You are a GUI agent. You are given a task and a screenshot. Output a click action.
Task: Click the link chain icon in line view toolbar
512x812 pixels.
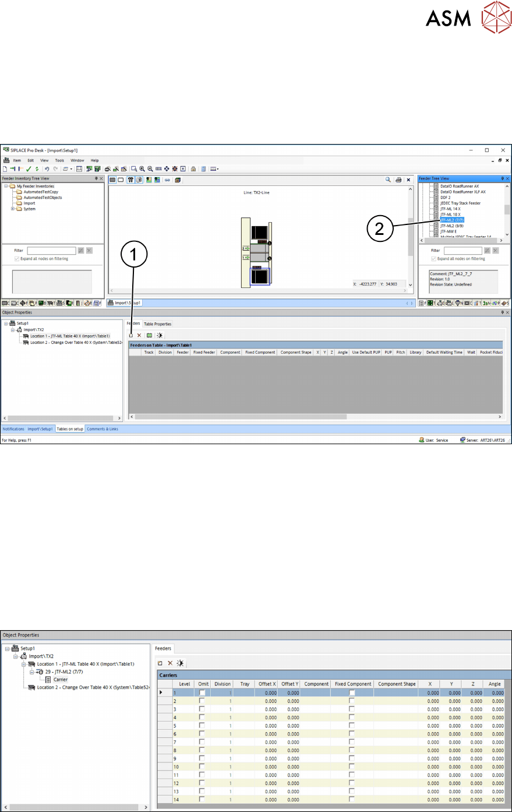tap(167, 180)
